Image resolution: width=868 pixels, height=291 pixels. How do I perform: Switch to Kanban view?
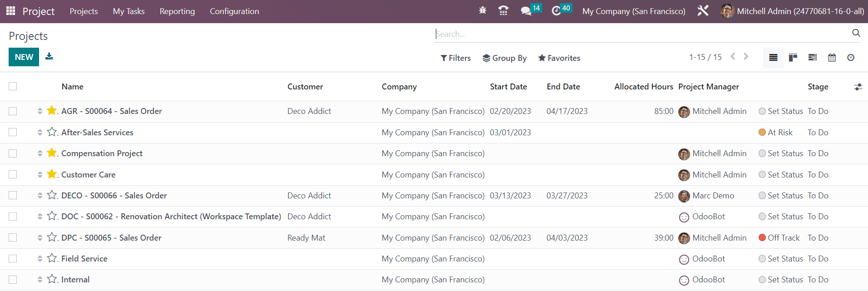793,58
